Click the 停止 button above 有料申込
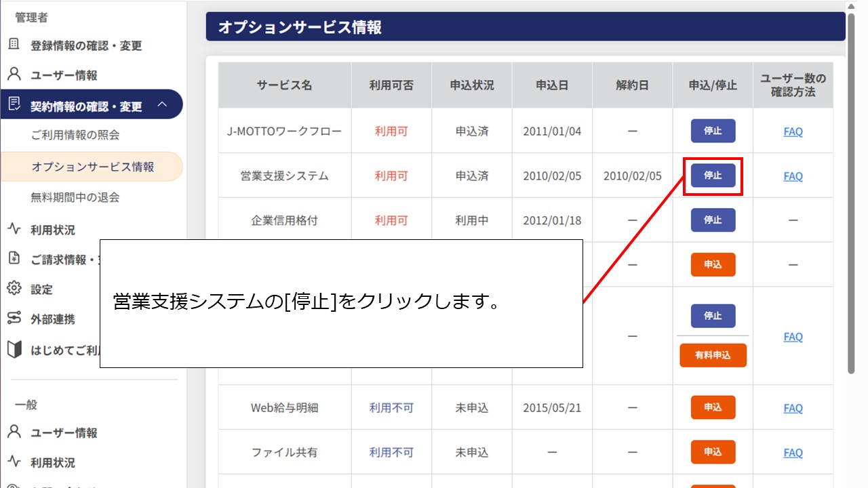This screenshot has width=868, height=488. coord(713,316)
